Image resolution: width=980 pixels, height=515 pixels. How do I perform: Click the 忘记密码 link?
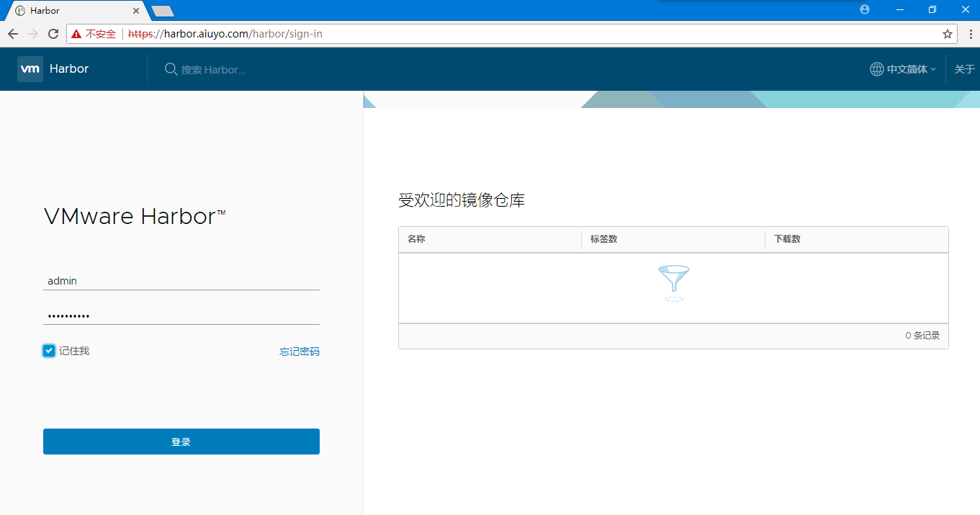(x=299, y=351)
